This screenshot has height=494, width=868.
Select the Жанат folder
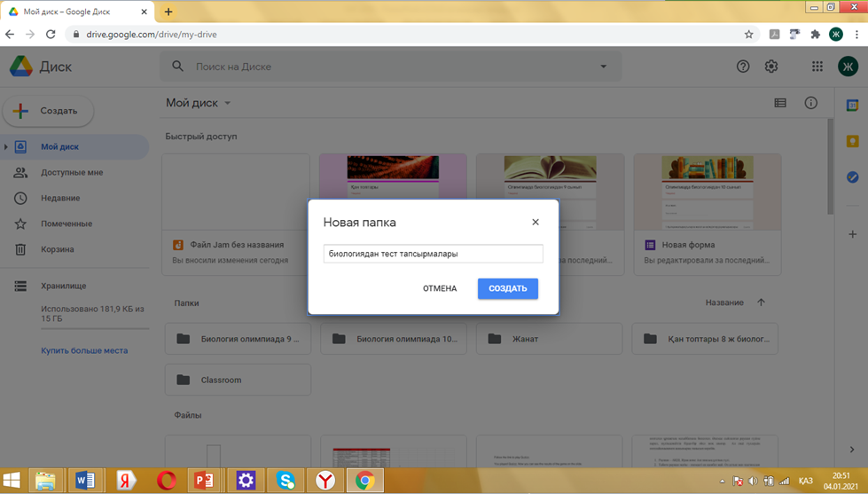click(x=549, y=339)
